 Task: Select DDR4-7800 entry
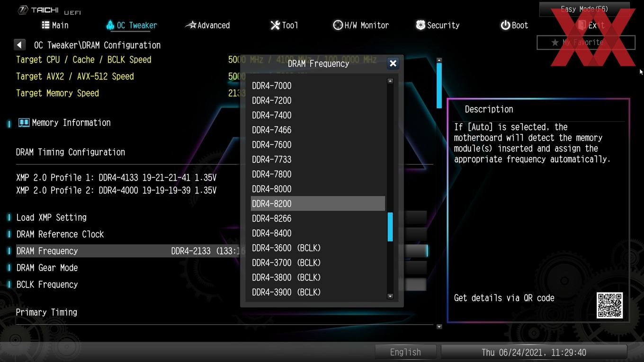[x=318, y=174]
